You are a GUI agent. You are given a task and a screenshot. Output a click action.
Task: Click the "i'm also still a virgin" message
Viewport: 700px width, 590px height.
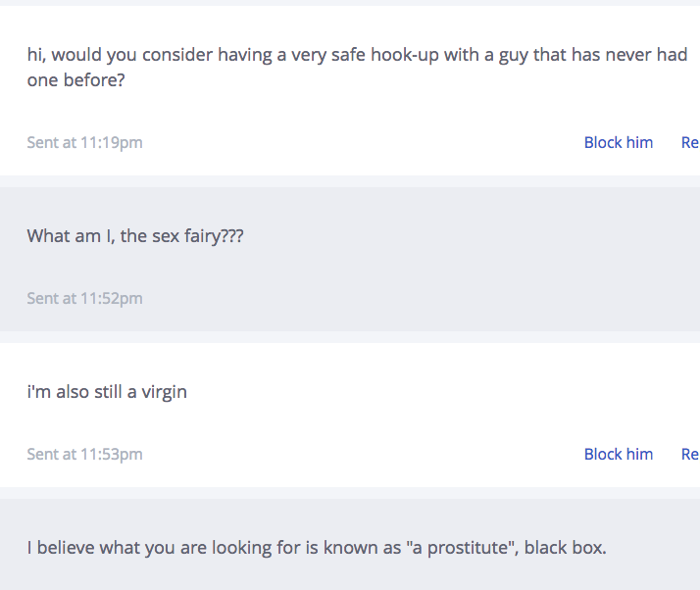tap(107, 392)
